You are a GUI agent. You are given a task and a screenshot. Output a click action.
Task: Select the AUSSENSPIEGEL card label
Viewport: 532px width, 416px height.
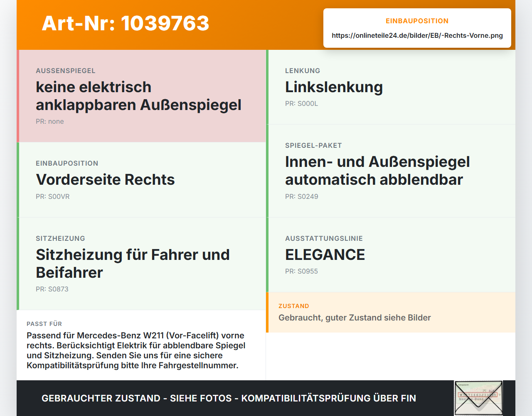[66, 71]
